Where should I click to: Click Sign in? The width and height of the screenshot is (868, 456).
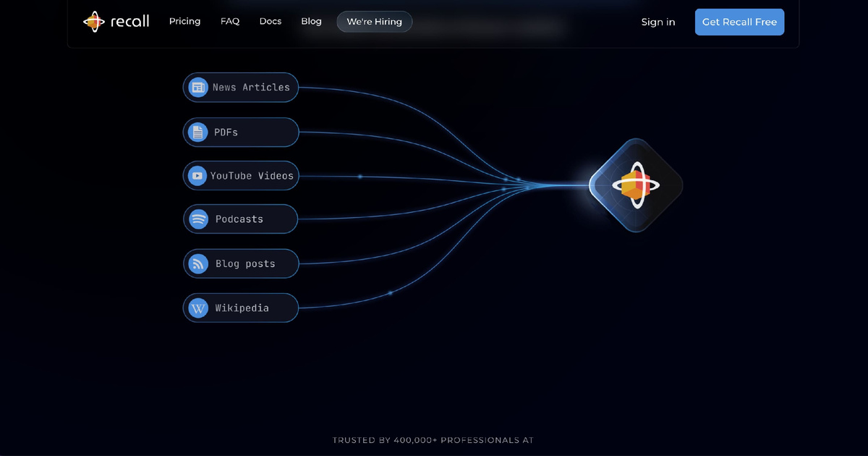658,22
